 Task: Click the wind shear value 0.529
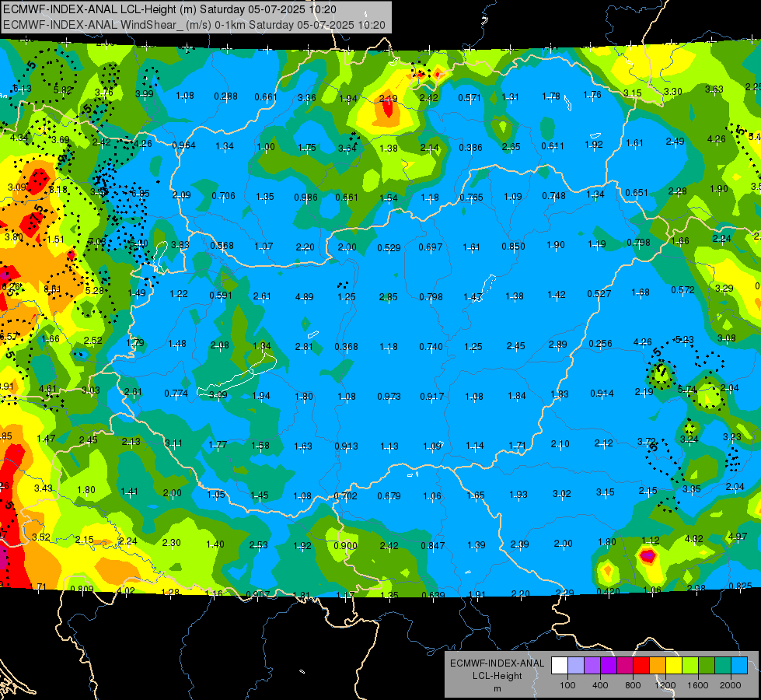[389, 248]
